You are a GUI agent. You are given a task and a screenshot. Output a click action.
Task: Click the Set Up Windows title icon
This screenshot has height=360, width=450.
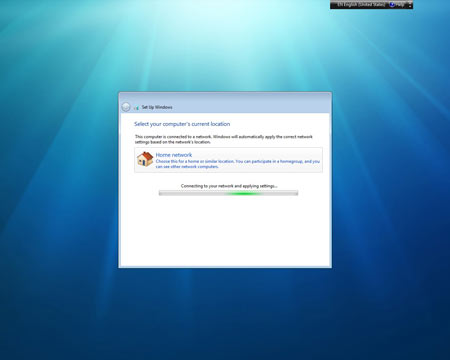pos(136,107)
